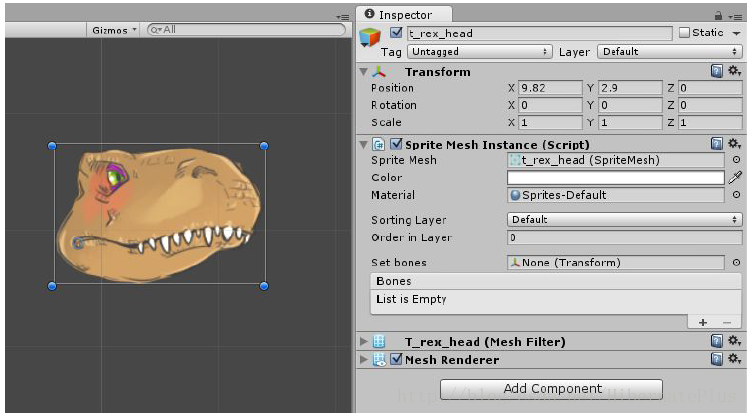The image size is (748, 416).
Task: Open the Sorting Layer dropdown
Action: click(x=624, y=219)
